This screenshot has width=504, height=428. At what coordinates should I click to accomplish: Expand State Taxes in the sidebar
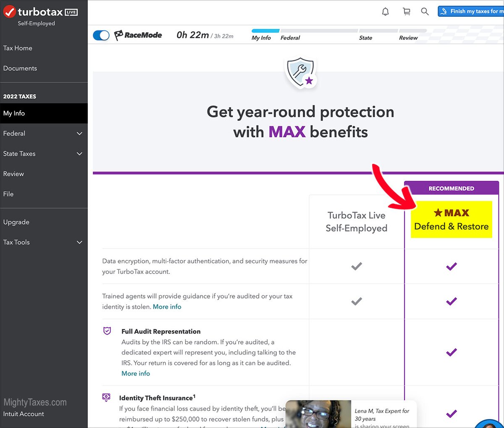pos(79,154)
